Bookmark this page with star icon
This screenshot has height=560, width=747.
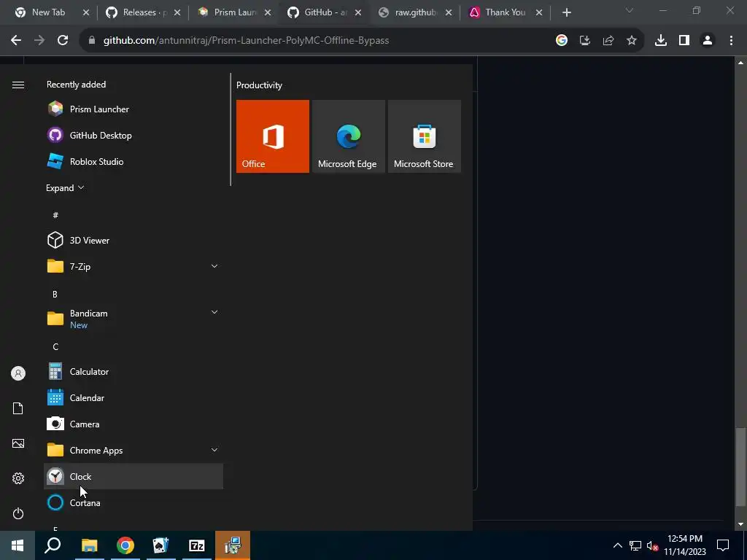pos(631,41)
